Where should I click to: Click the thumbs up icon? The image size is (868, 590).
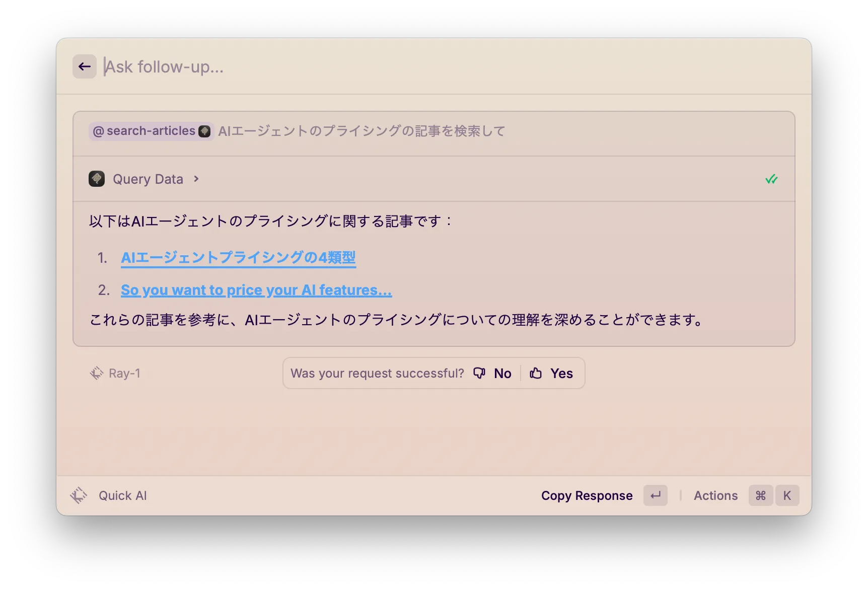[536, 373]
